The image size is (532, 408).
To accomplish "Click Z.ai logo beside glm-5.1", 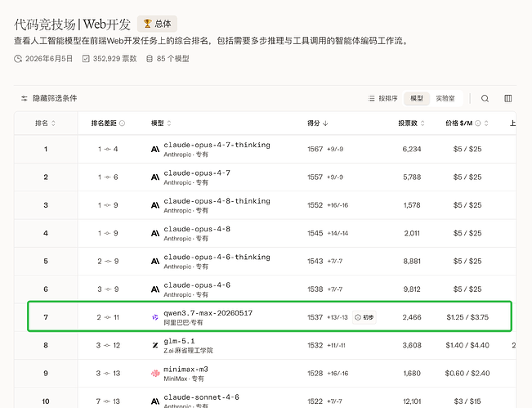I will click(155, 345).
